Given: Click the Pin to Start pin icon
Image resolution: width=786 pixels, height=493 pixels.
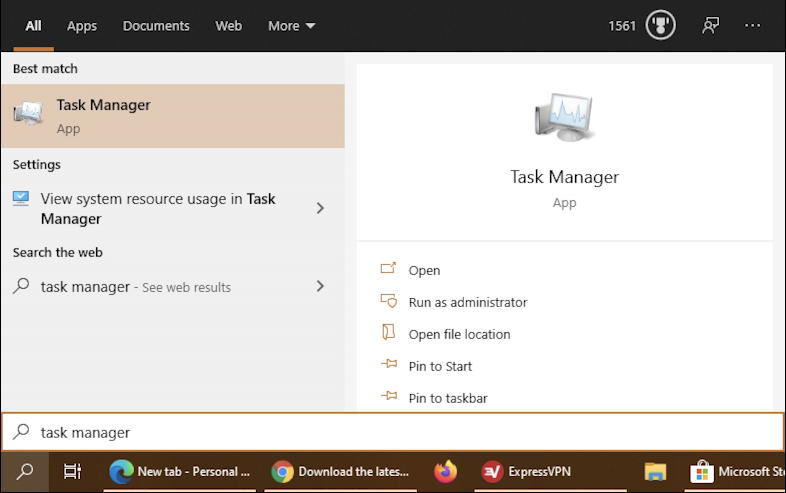Looking at the screenshot, I should point(389,364).
